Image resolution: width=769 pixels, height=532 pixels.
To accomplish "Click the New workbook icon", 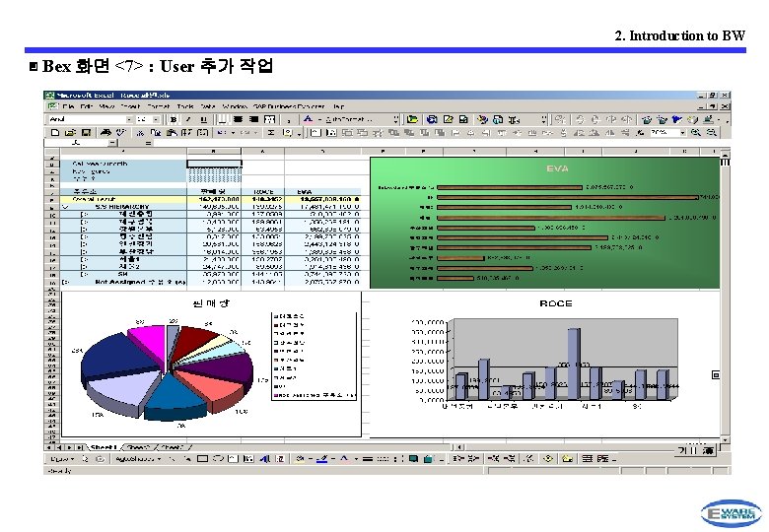I will pyautogui.click(x=55, y=133).
